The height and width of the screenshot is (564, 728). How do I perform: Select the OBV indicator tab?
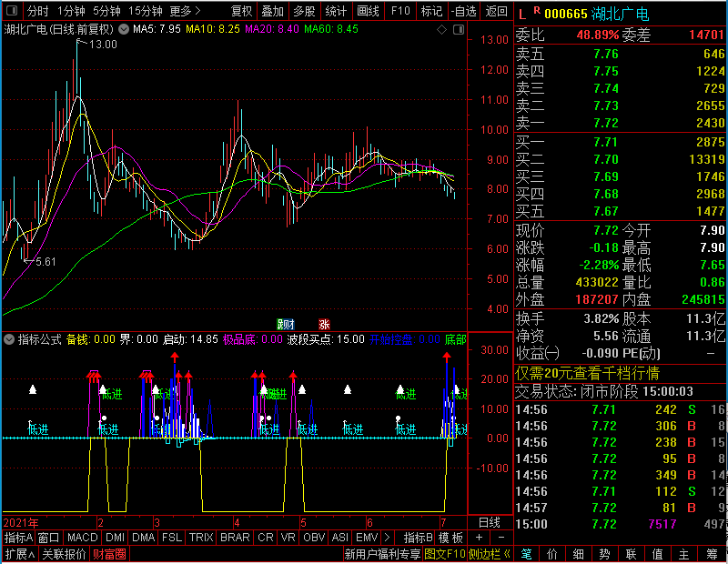point(314,538)
